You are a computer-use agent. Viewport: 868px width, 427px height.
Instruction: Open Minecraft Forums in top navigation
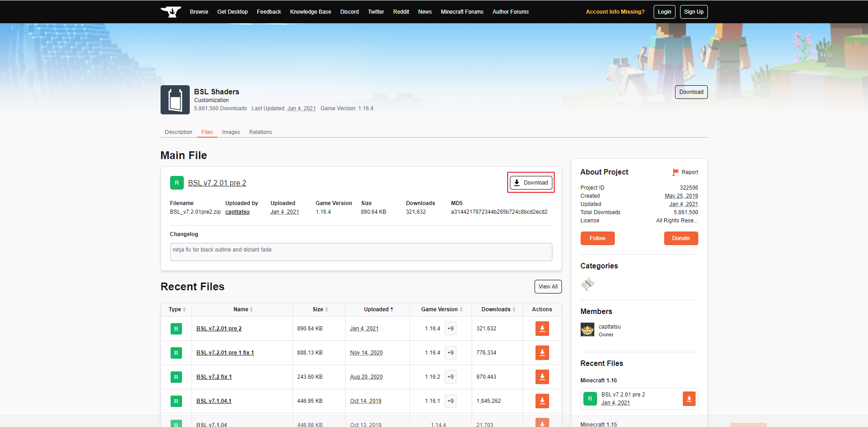pos(462,12)
